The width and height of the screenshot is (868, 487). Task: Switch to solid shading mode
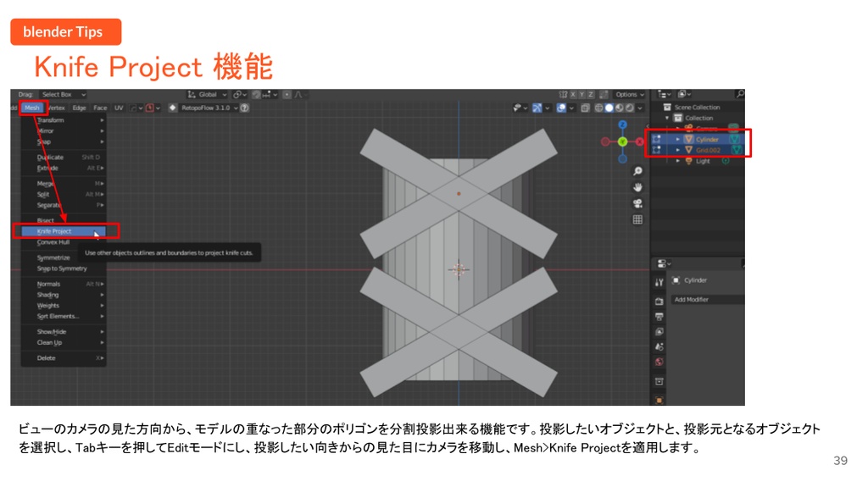(x=609, y=108)
